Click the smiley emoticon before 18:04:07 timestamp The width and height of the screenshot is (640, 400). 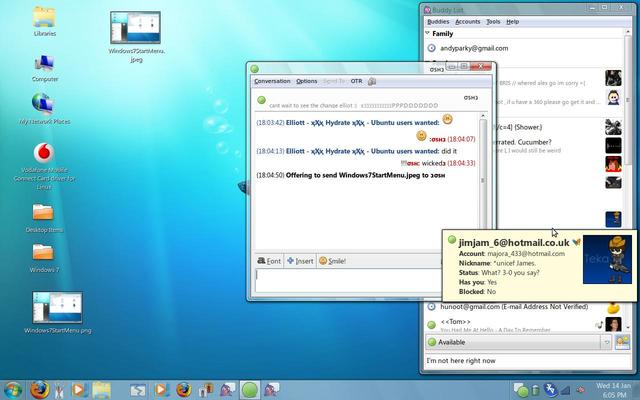point(421,136)
